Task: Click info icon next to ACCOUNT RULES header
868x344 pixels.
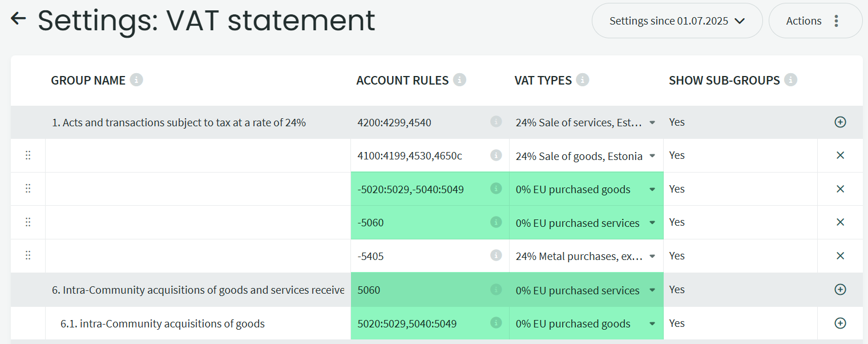Action: (459, 80)
